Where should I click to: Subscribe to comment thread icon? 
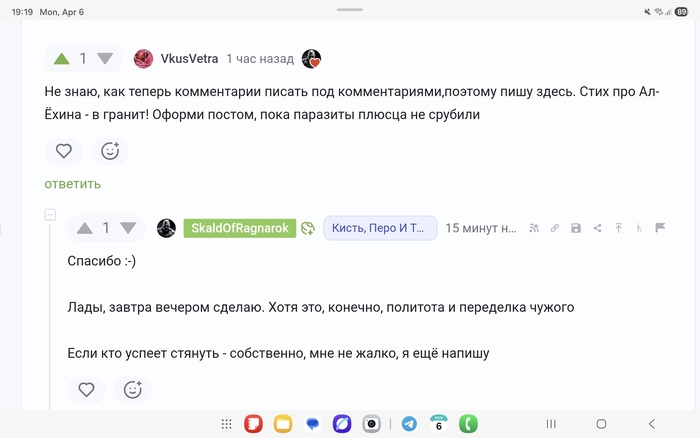[534, 228]
